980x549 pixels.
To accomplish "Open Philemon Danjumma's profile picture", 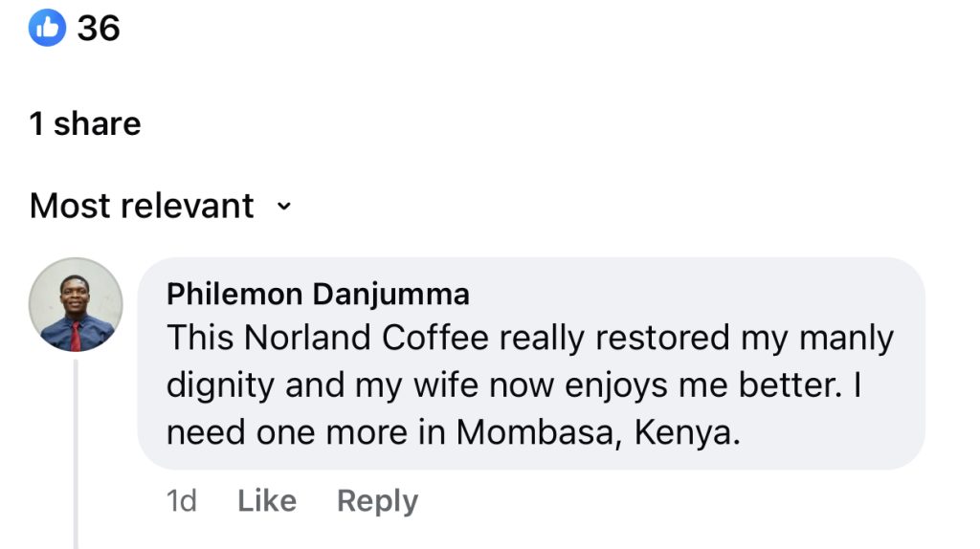I will 77,304.
